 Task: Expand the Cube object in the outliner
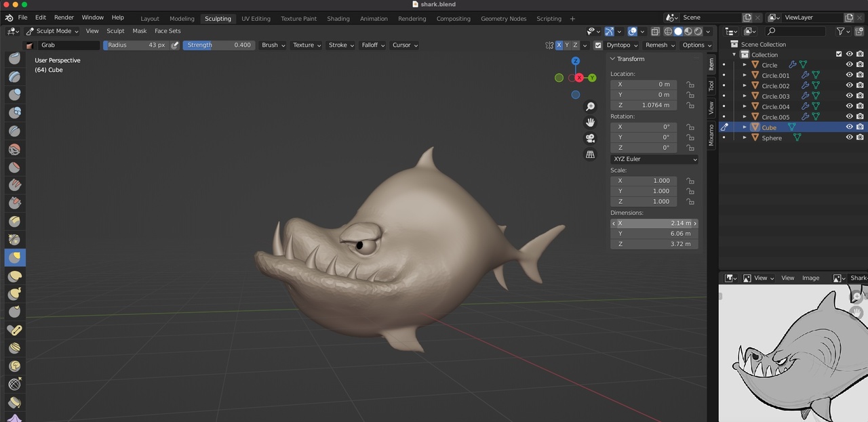744,127
